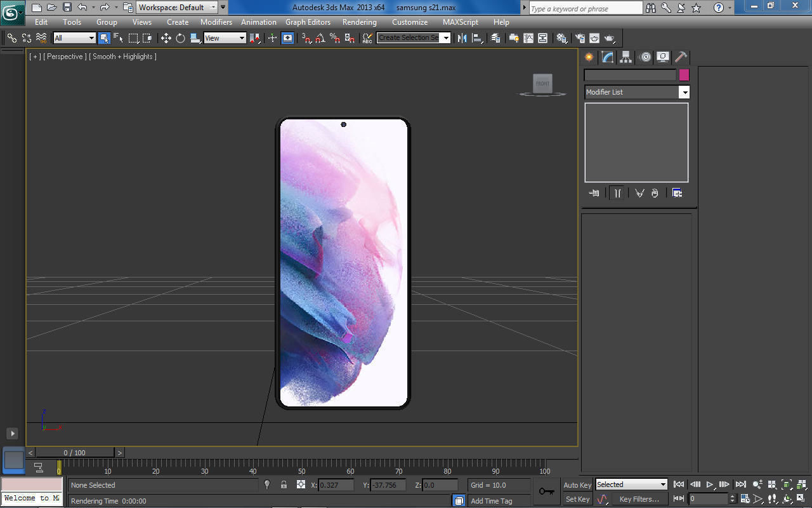This screenshot has width=812, height=508.
Task: Toggle the Selection Lock padlock
Action: (x=284, y=485)
